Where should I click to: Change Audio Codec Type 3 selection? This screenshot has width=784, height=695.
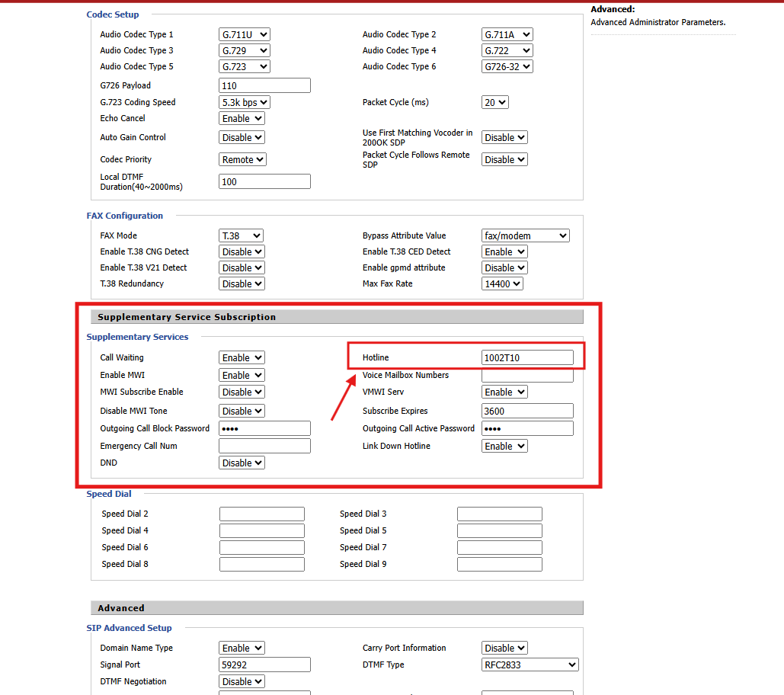pyautogui.click(x=244, y=50)
